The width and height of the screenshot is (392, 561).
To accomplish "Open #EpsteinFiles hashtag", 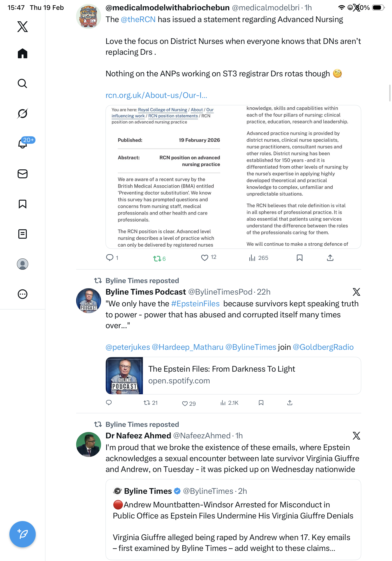I will (x=195, y=304).
